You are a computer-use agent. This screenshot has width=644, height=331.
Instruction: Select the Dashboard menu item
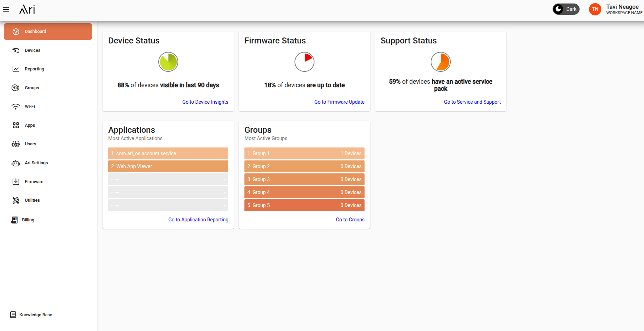[x=48, y=32]
